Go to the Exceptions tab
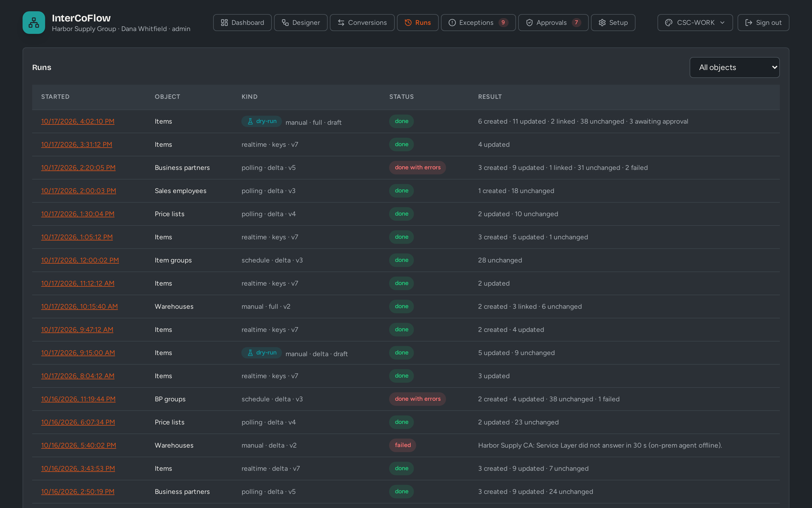Image resolution: width=812 pixels, height=508 pixels. [x=478, y=23]
